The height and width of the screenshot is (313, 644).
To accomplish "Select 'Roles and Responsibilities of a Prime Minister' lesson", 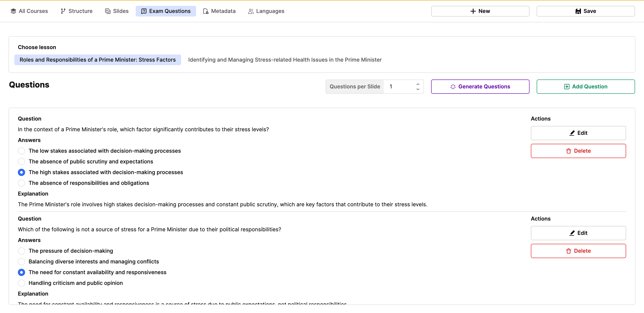I will pos(97,60).
